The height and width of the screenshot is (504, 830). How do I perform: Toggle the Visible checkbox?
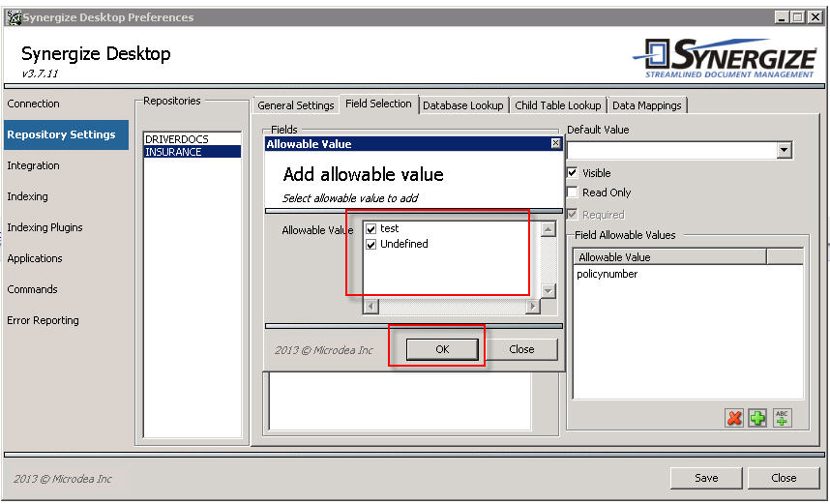(x=573, y=172)
